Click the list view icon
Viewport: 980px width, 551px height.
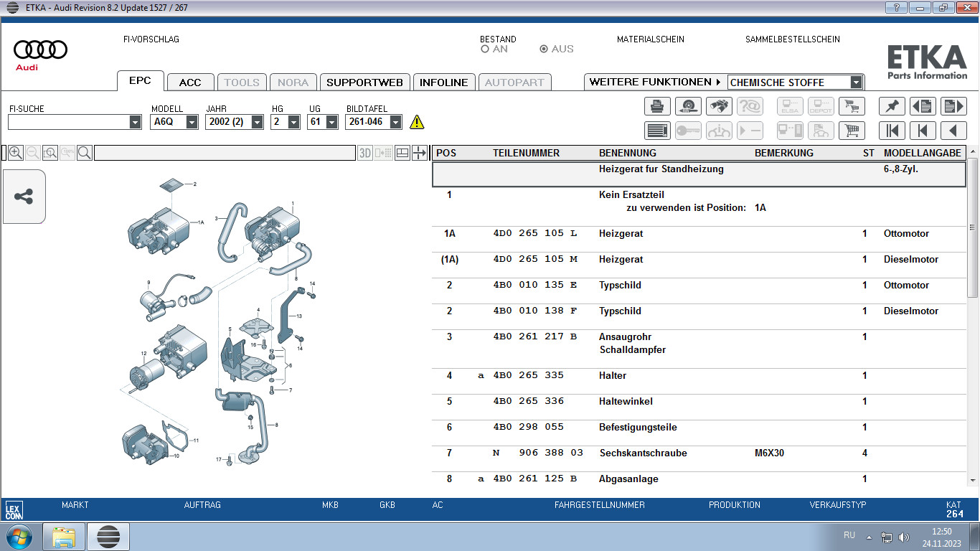(657, 131)
